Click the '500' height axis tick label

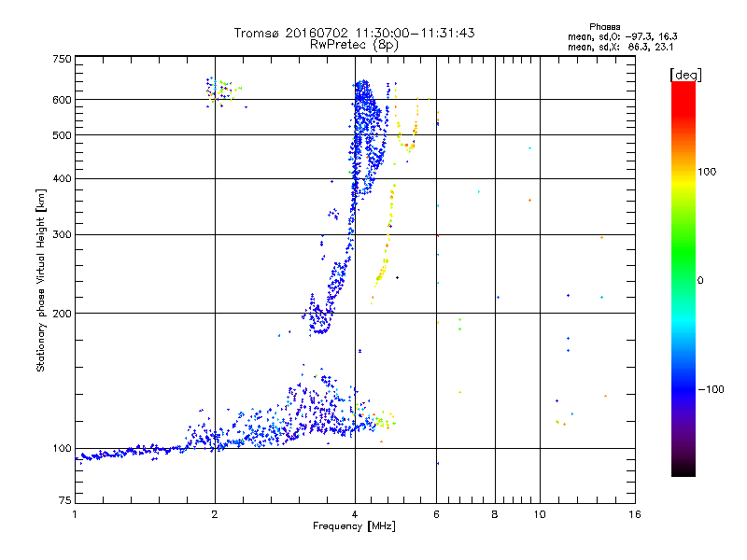coord(62,135)
